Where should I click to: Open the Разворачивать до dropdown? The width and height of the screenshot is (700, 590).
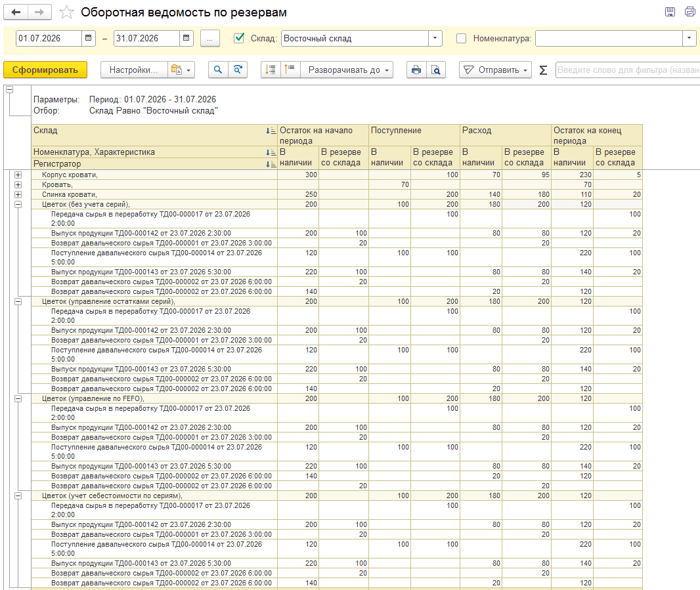coord(347,70)
